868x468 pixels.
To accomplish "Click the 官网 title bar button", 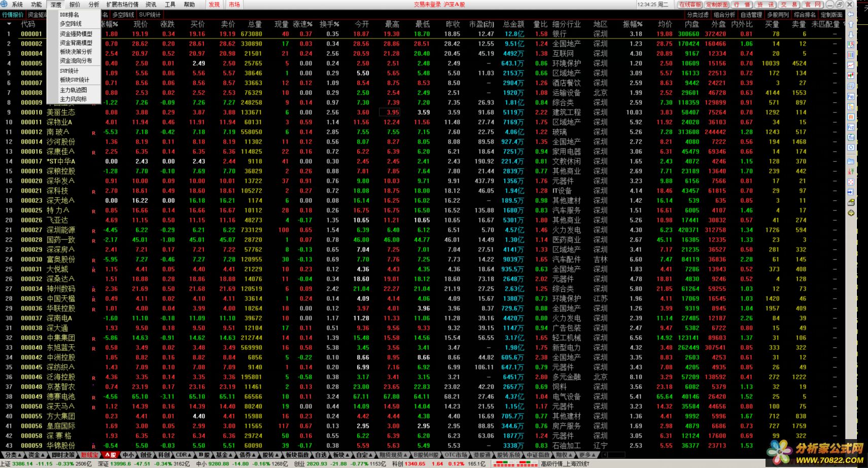I will point(812,5).
